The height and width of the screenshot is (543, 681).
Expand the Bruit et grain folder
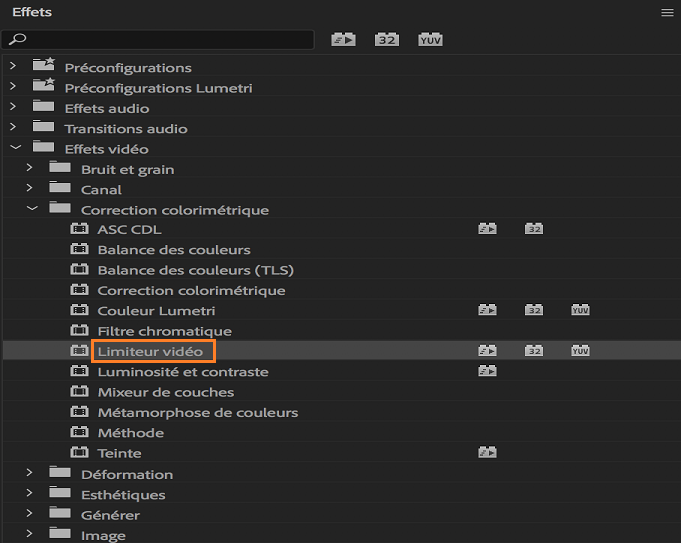click(31, 169)
